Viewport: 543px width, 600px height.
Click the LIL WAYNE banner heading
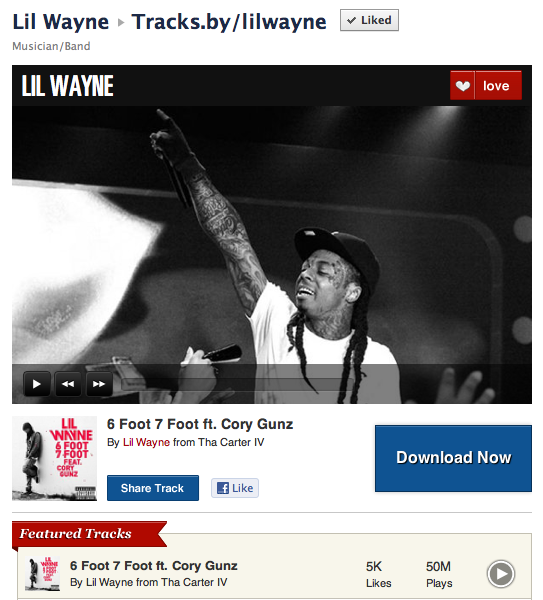point(67,86)
